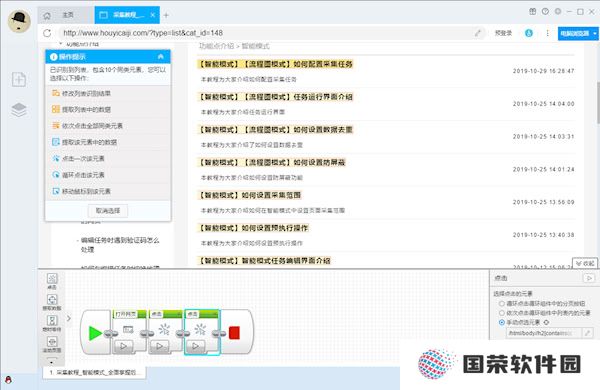
Task: Run the 打开网页 step with its play button
Action: click(124, 346)
